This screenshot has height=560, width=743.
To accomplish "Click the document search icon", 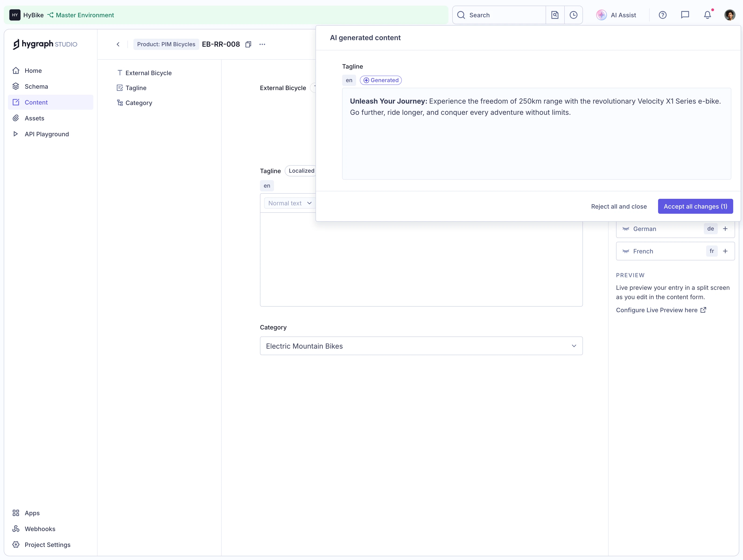I will [554, 15].
